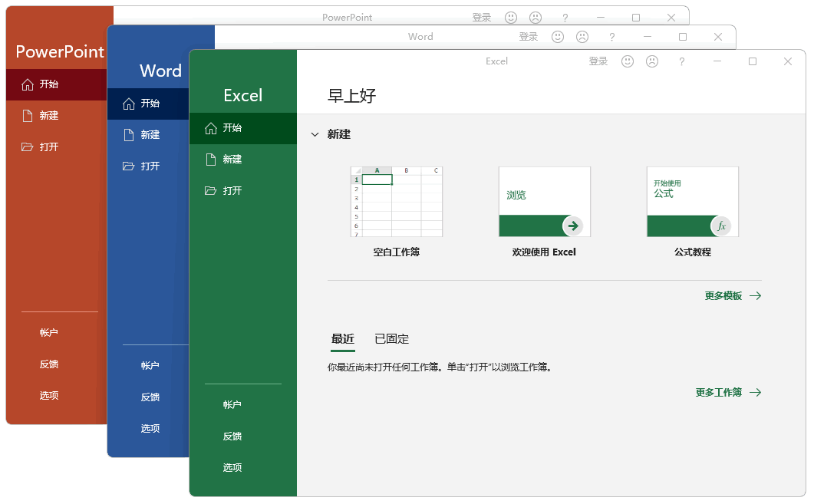Open the Excel help question mark

pyautogui.click(x=682, y=61)
